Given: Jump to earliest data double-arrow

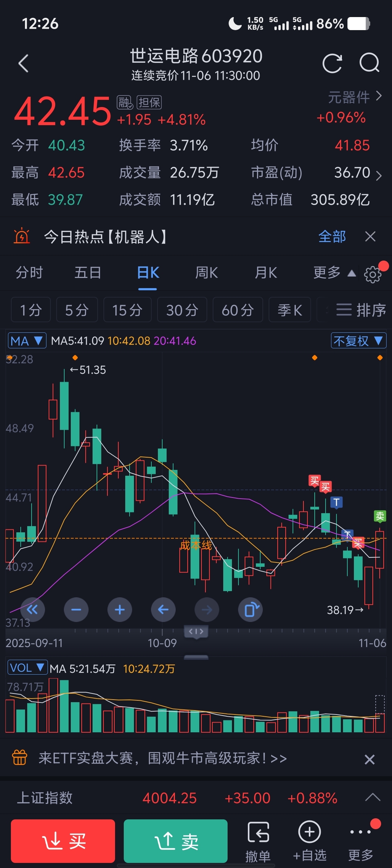Looking at the screenshot, I should (x=33, y=610).
